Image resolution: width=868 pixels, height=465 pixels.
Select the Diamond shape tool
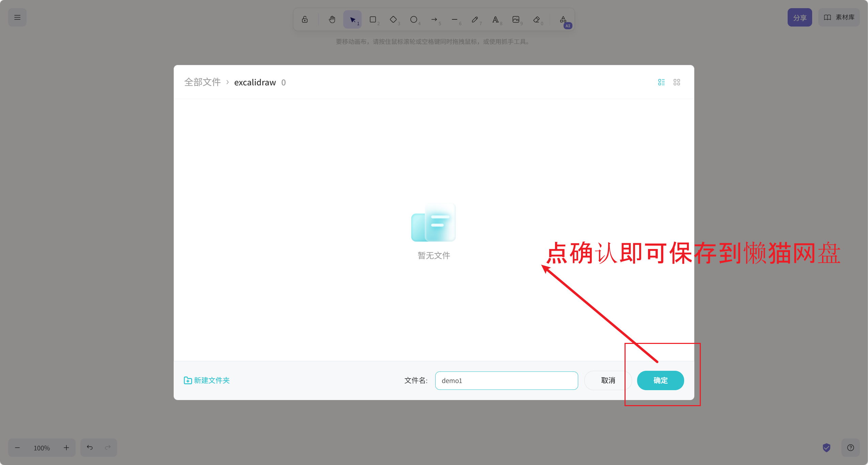(393, 19)
